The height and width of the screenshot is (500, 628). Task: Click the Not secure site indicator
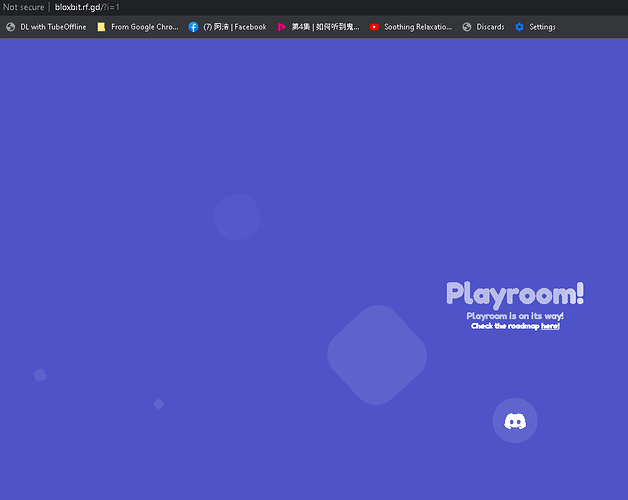pos(24,7)
